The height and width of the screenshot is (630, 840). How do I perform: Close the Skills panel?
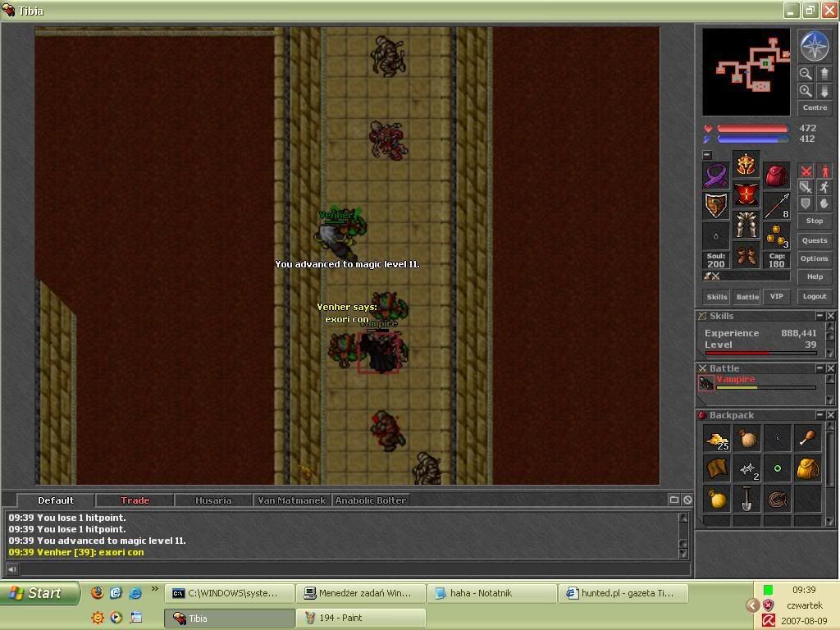pyautogui.click(x=830, y=316)
